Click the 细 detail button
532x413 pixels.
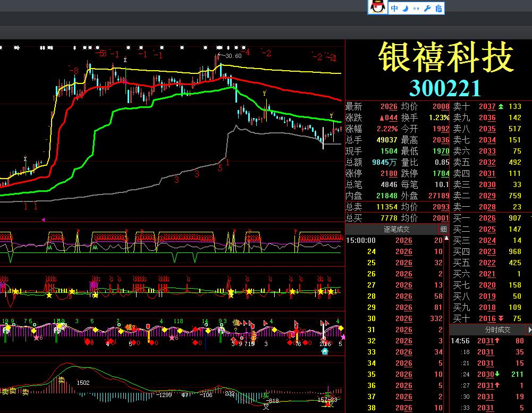coord(444,230)
